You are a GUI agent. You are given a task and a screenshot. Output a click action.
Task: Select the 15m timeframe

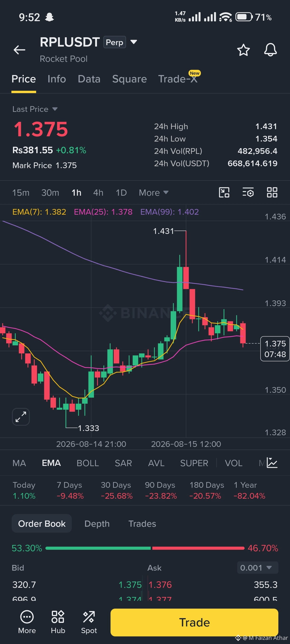[x=21, y=193]
